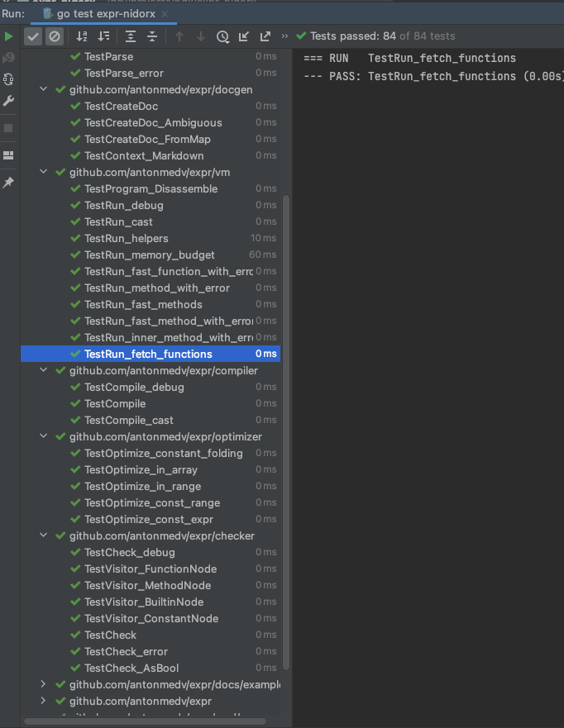Select TestRun_memory_budget test
Image resolution: width=564 pixels, height=728 pixels.
151,255
